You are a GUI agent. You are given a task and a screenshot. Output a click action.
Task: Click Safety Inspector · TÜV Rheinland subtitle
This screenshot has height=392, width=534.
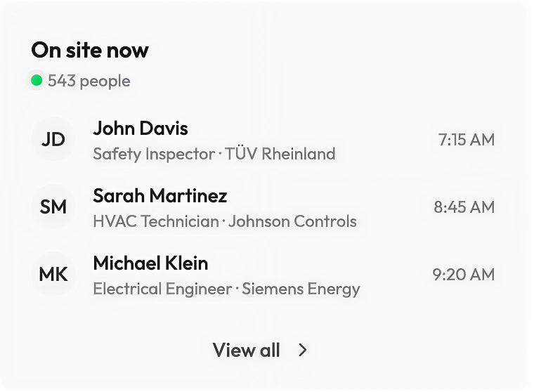214,154
